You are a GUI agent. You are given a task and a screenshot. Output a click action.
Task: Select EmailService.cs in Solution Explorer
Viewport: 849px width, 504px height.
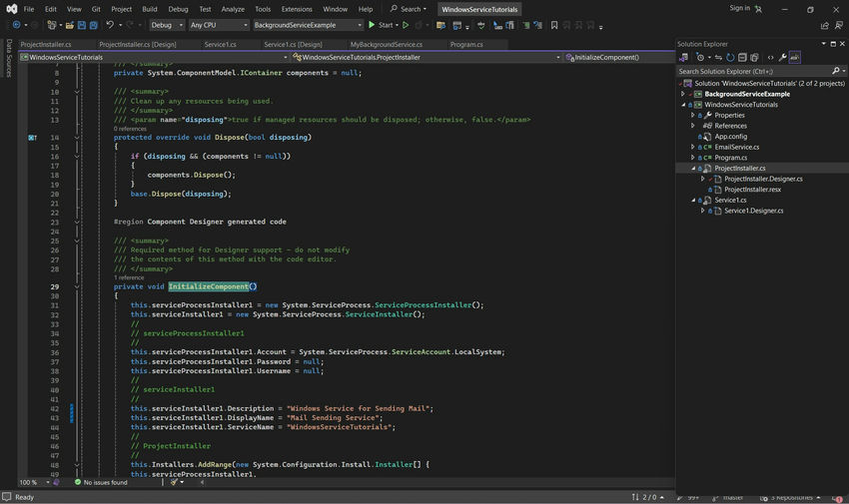736,147
